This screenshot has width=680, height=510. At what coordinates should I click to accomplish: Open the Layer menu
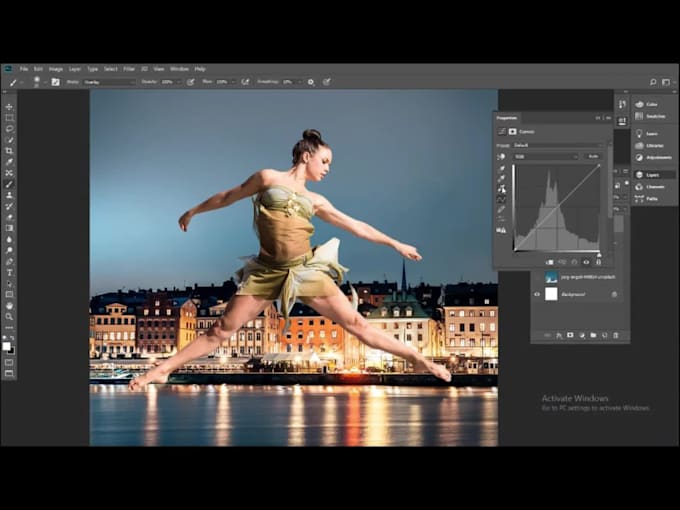(x=75, y=69)
